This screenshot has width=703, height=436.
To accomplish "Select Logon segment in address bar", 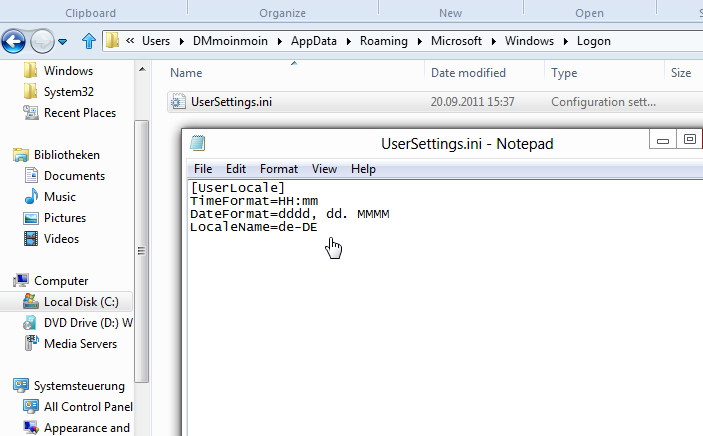I will coord(594,41).
